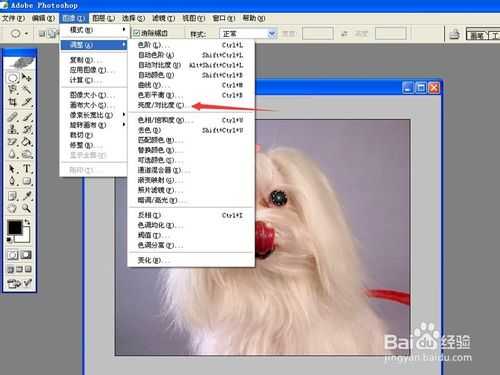This screenshot has width=500, height=375.
Task: Choose 画布大小 (Canvas Size) menu item
Action: click(94, 105)
